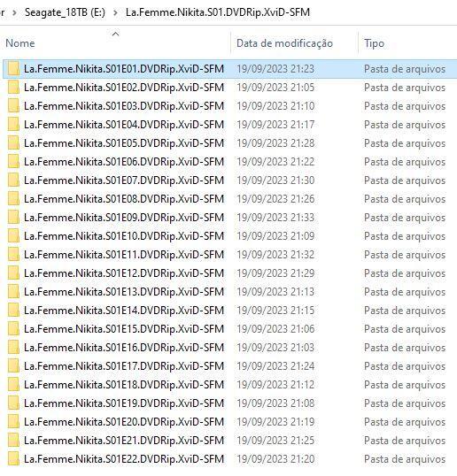Select La.Femme.Nikita.S01E03 folder name
This screenshot has width=457, height=476.
pyautogui.click(x=124, y=106)
